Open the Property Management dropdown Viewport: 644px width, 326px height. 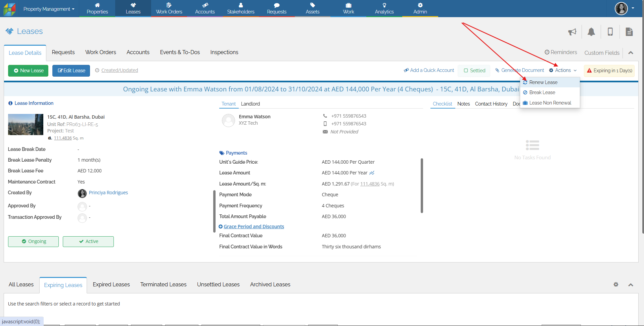(49, 9)
